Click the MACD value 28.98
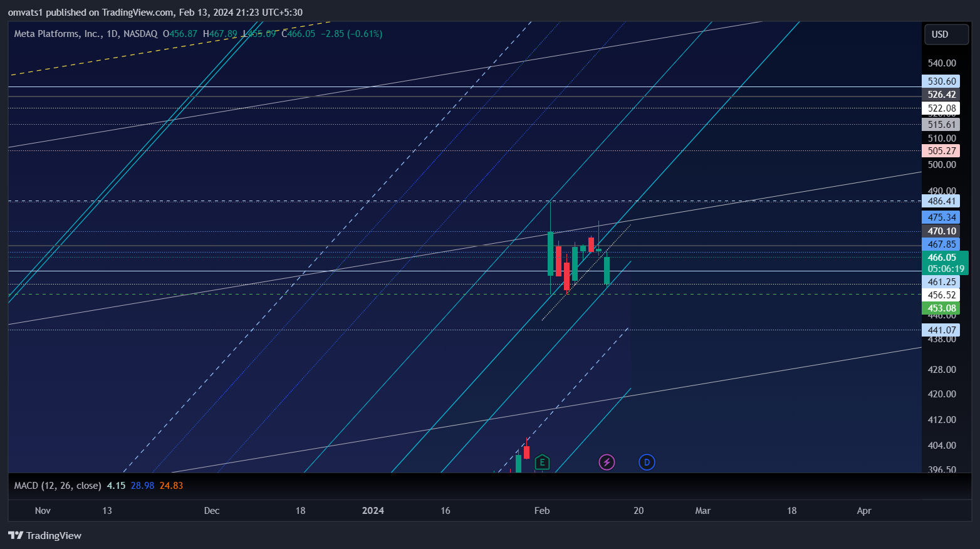Viewport: 980px width, 549px height. click(x=142, y=486)
